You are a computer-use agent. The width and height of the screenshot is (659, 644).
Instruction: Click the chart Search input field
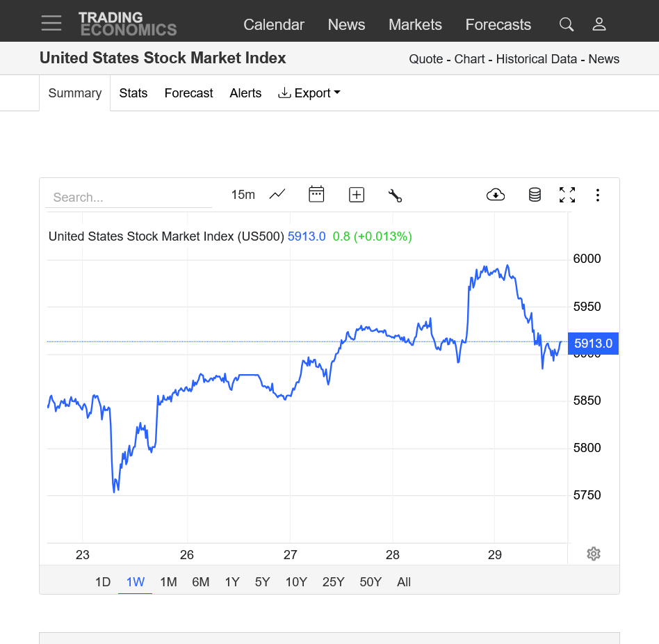pyautogui.click(x=129, y=198)
